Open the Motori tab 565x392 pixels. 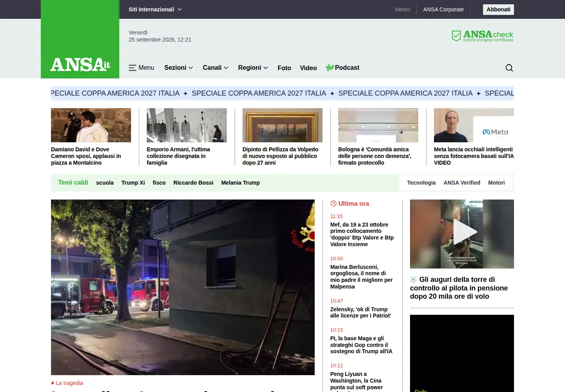496,183
